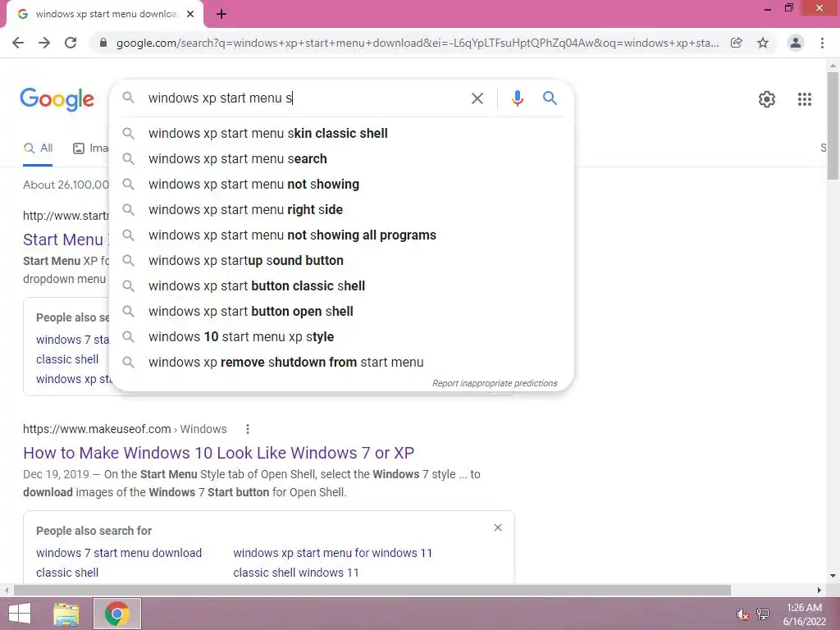Select suggestion 'start menu right side'
Screen dimensions: 840x630
point(342,209)
